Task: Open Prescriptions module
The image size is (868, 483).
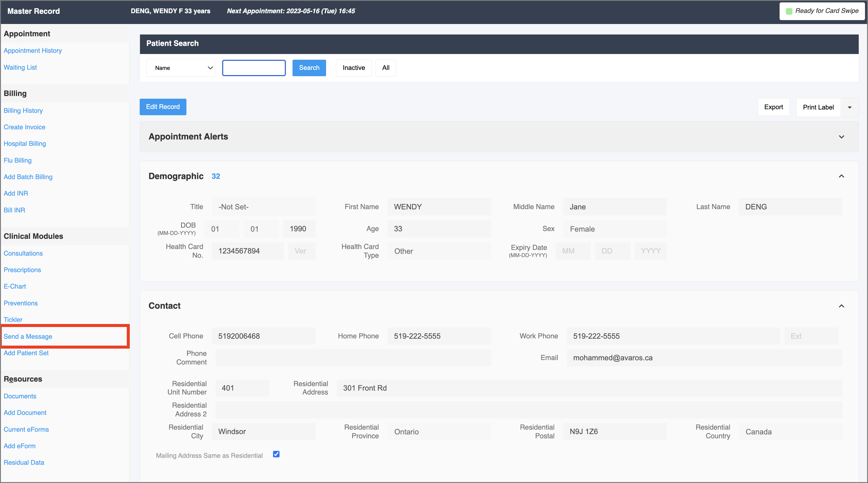Action: pos(22,270)
